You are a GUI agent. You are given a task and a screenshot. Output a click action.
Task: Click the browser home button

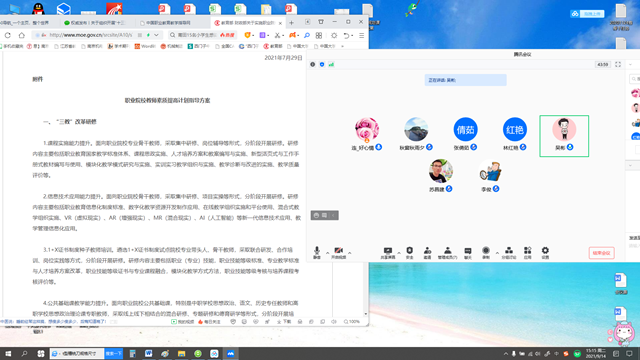[x=22, y=36]
